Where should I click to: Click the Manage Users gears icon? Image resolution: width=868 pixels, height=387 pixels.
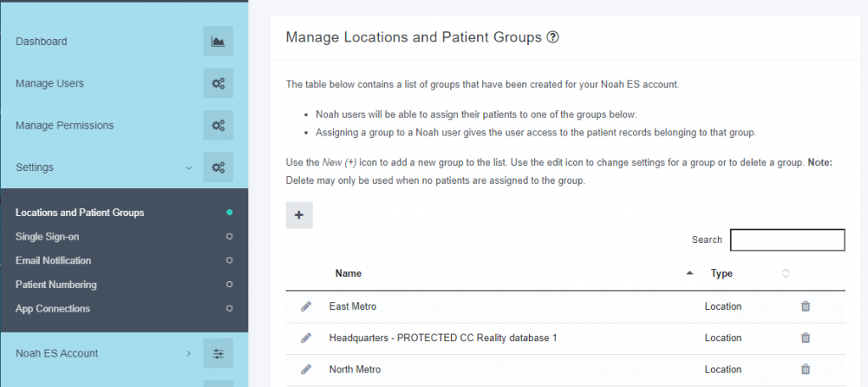click(218, 84)
